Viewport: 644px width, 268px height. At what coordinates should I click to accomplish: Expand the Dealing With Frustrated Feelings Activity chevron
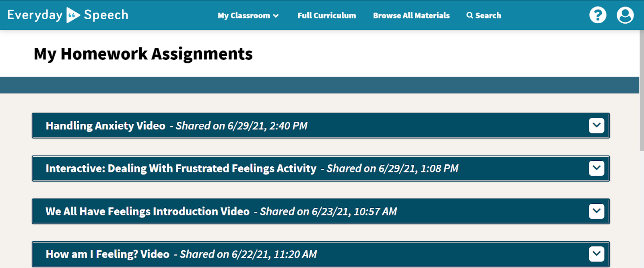[597, 168]
